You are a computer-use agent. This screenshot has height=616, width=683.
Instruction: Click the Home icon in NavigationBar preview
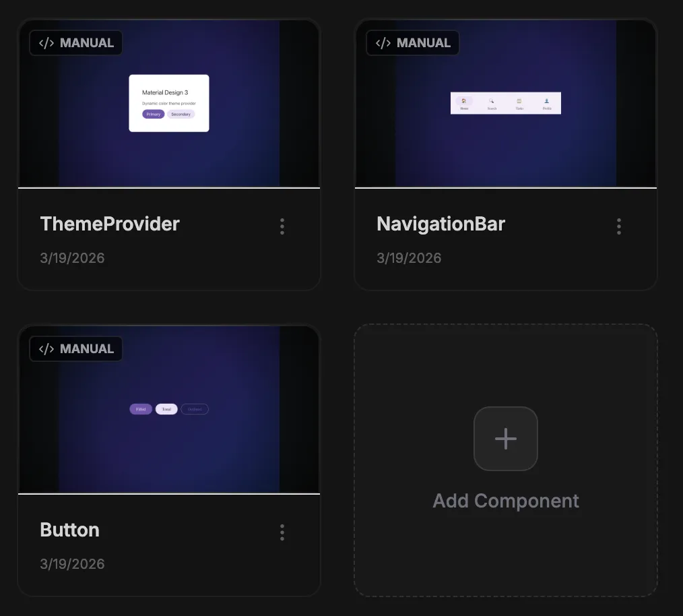463,101
